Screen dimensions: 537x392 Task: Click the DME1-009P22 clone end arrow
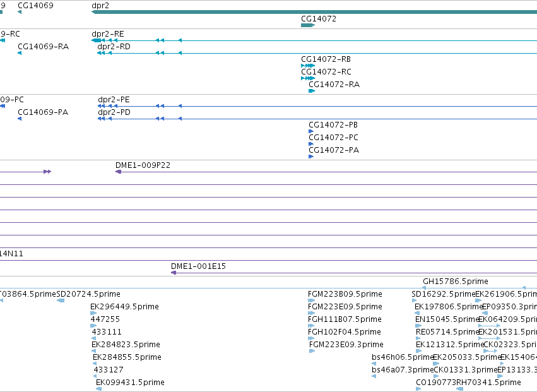[118, 172]
